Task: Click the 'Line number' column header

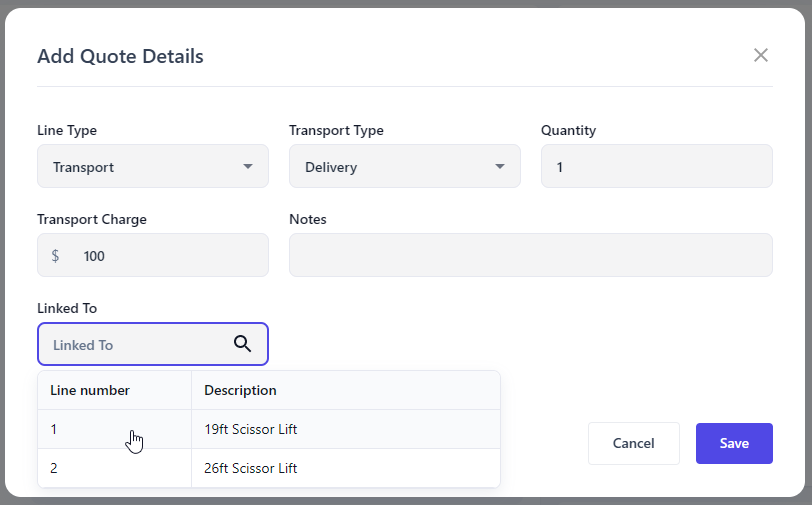Action: pyautogui.click(x=90, y=390)
